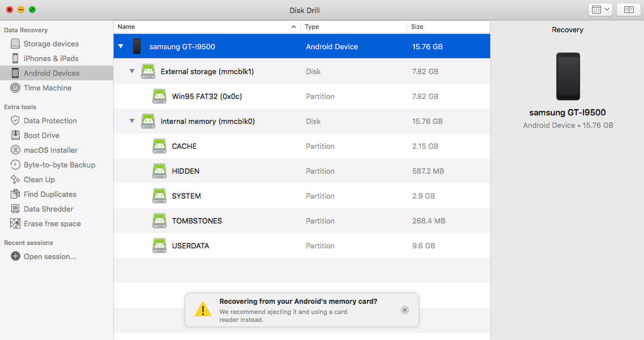Image resolution: width=644 pixels, height=340 pixels.
Task: Click the Data Shredder icon
Action: (x=15, y=209)
